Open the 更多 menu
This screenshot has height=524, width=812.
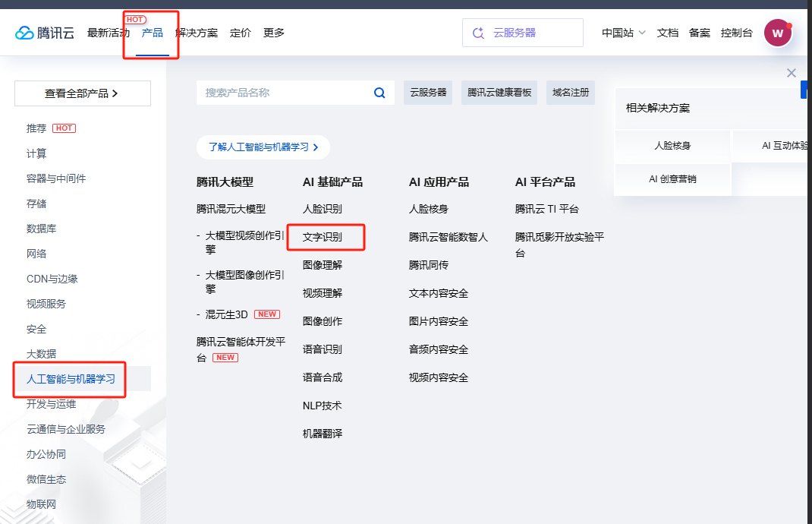click(273, 33)
